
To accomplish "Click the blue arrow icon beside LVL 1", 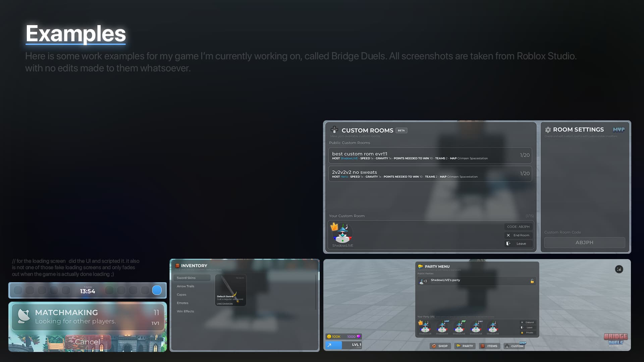I will (x=330, y=345).
